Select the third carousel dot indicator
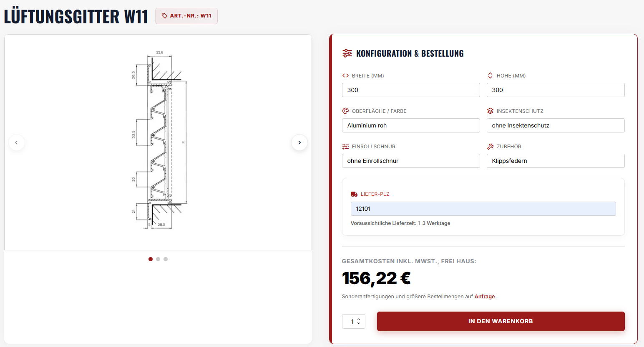The image size is (644, 347). (166, 259)
